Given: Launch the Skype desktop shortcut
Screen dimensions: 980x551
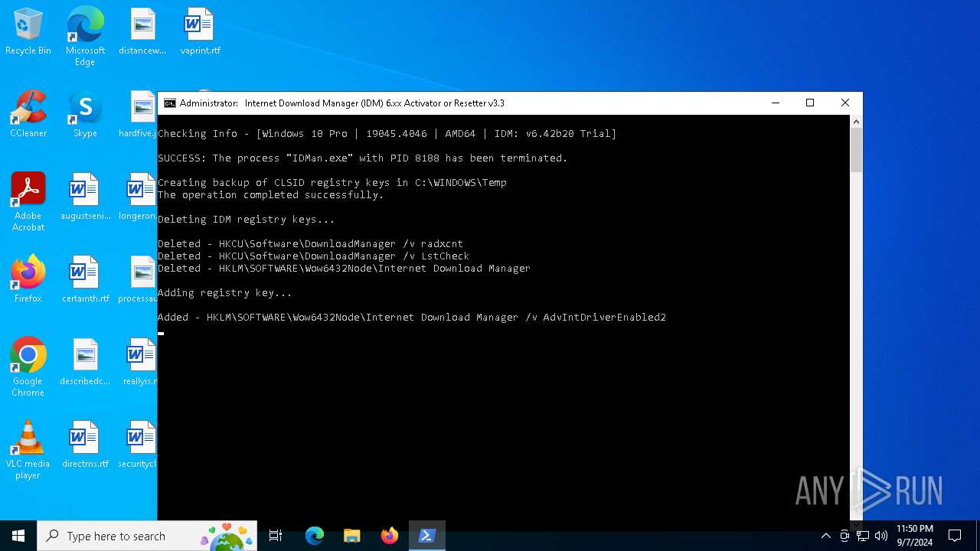Looking at the screenshot, I should point(85,115).
